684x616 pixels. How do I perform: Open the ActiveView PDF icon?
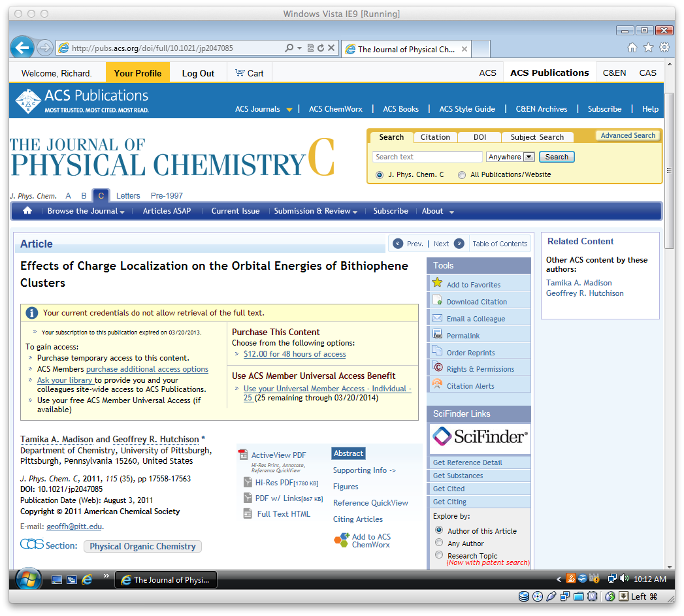click(243, 454)
